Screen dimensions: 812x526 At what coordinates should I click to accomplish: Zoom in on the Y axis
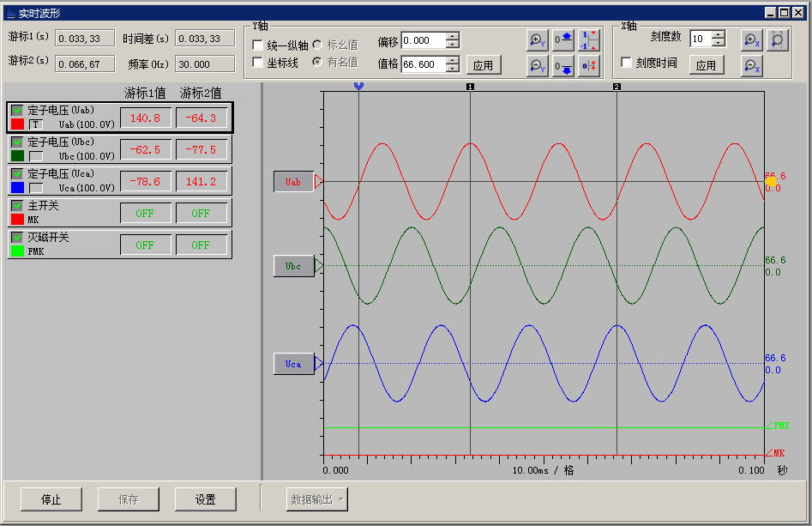[x=537, y=40]
